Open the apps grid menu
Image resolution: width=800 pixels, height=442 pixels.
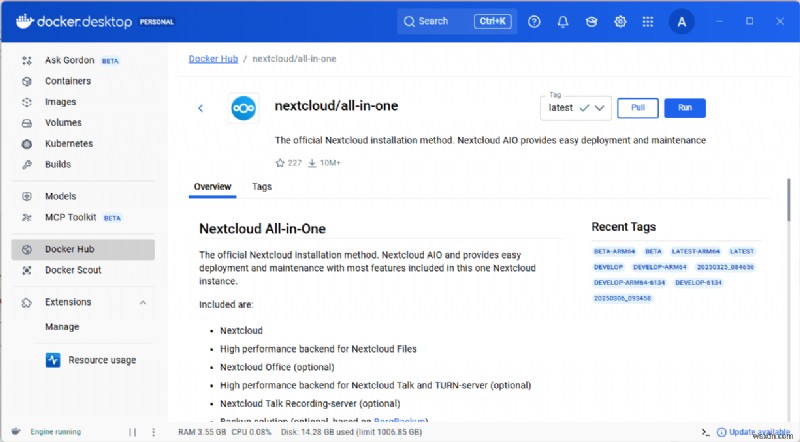(x=647, y=21)
